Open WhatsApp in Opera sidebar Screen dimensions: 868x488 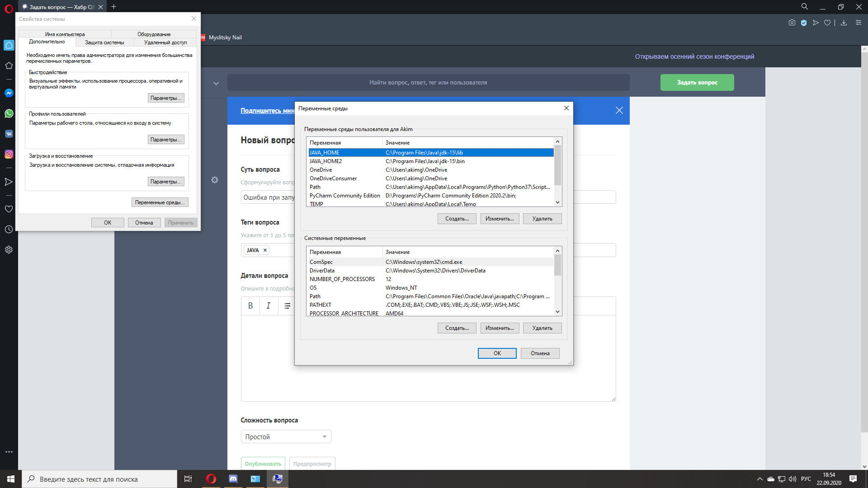point(9,113)
